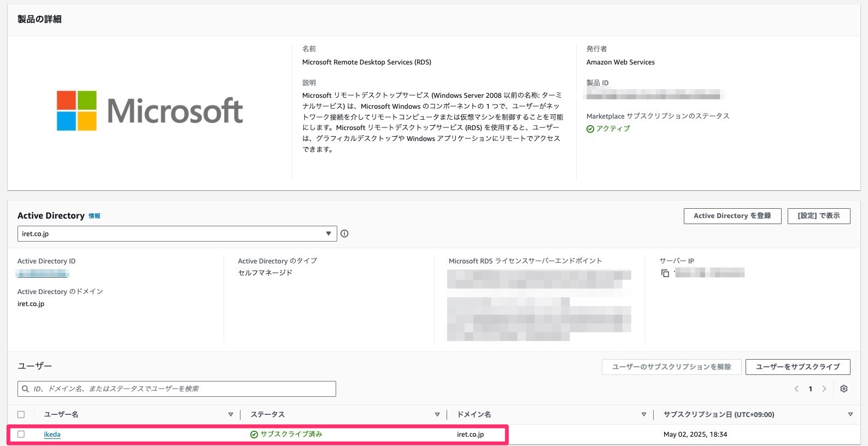Viewport: 868px width, 446px height.
Task: Toggle checkbox for user ikeda
Action: point(21,434)
